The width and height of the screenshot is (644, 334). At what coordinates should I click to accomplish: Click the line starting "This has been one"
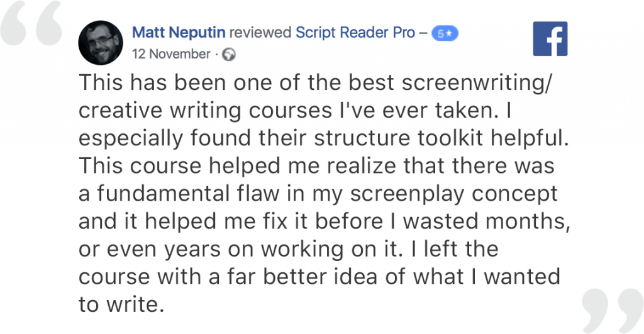point(316,82)
